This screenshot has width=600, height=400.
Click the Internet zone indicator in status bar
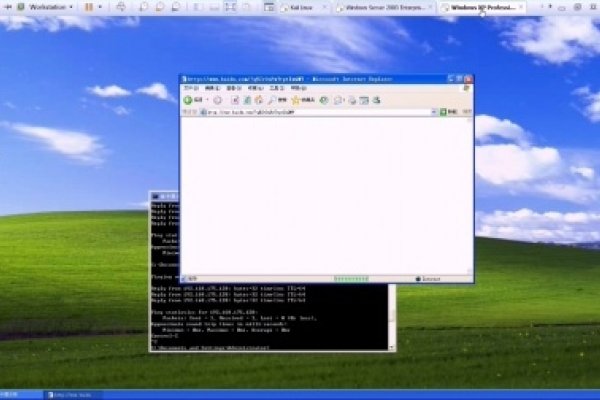[x=428, y=279]
